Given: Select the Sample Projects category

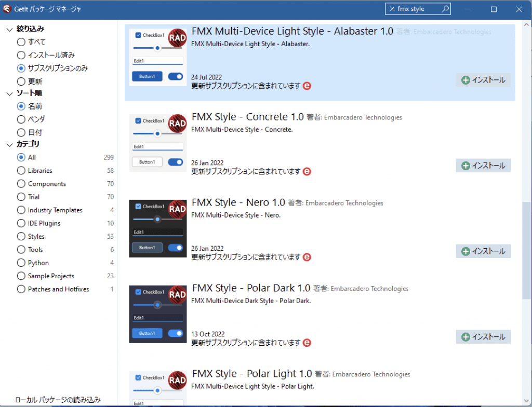Looking at the screenshot, I should [46, 276].
